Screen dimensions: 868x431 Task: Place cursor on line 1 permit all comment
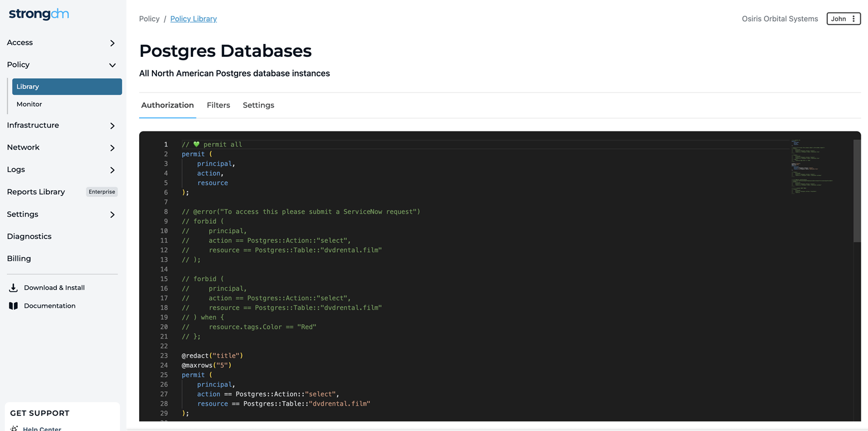click(212, 144)
